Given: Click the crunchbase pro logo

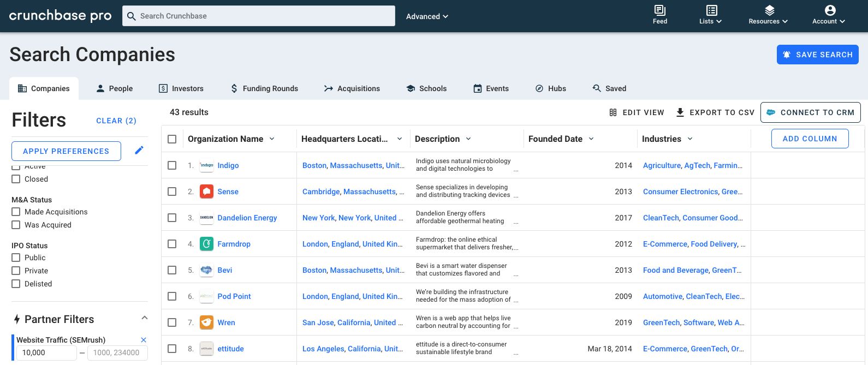Looking at the screenshot, I should tap(61, 16).
